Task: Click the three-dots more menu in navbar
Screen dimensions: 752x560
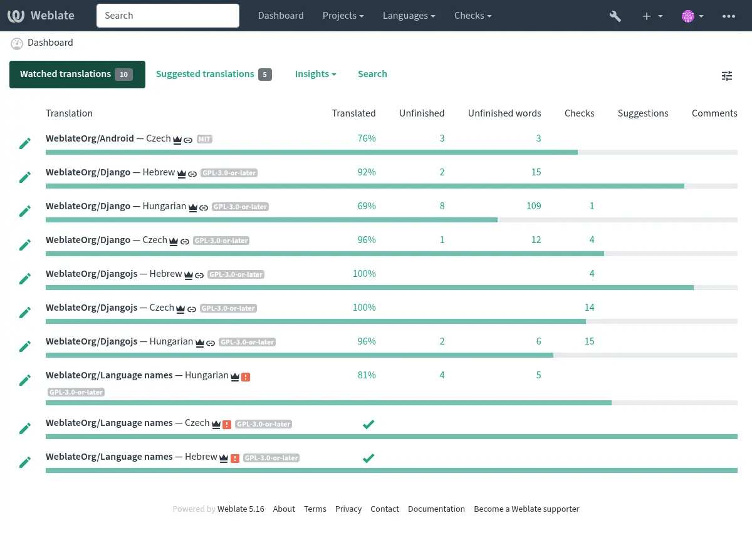Action: tap(728, 16)
